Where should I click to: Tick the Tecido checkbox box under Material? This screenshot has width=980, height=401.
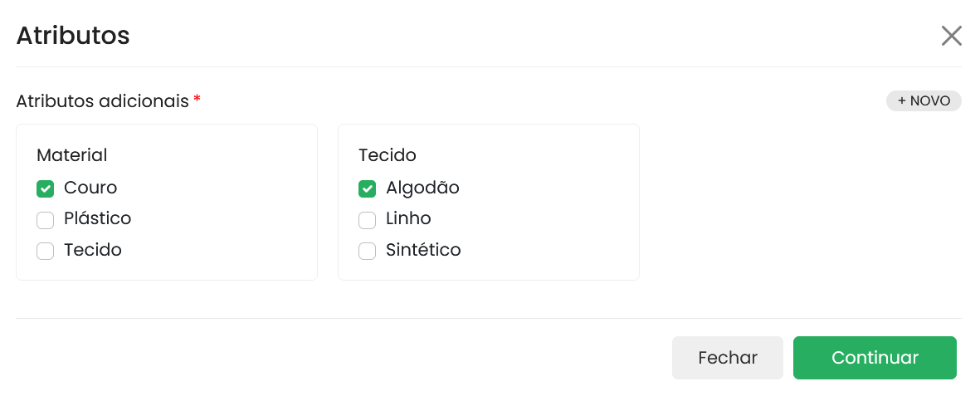pos(46,251)
